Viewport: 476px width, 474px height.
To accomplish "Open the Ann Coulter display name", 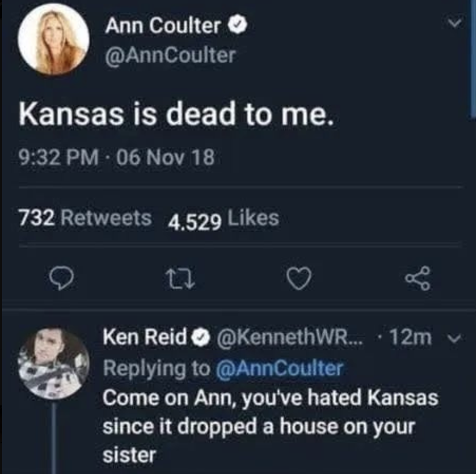I will click(163, 26).
